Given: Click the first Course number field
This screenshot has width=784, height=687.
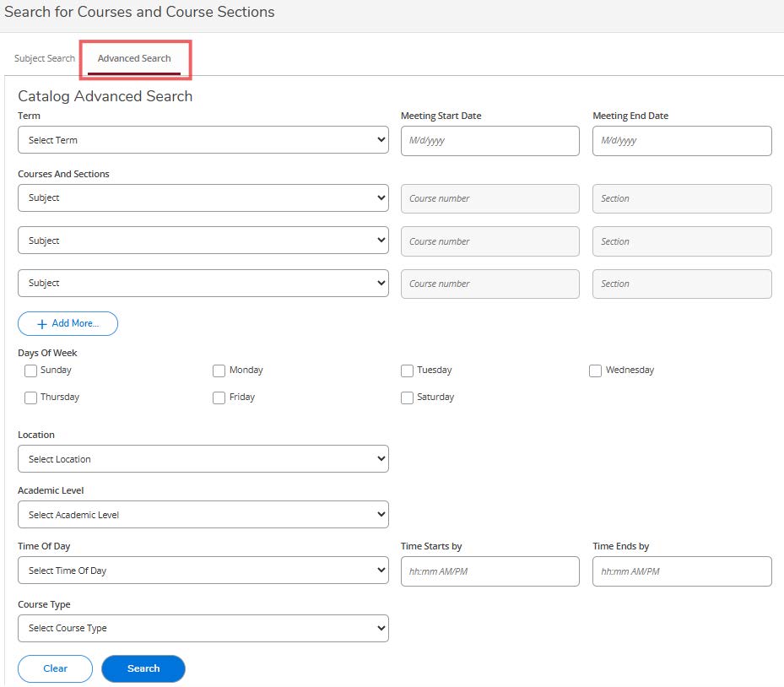Looking at the screenshot, I should pyautogui.click(x=490, y=198).
